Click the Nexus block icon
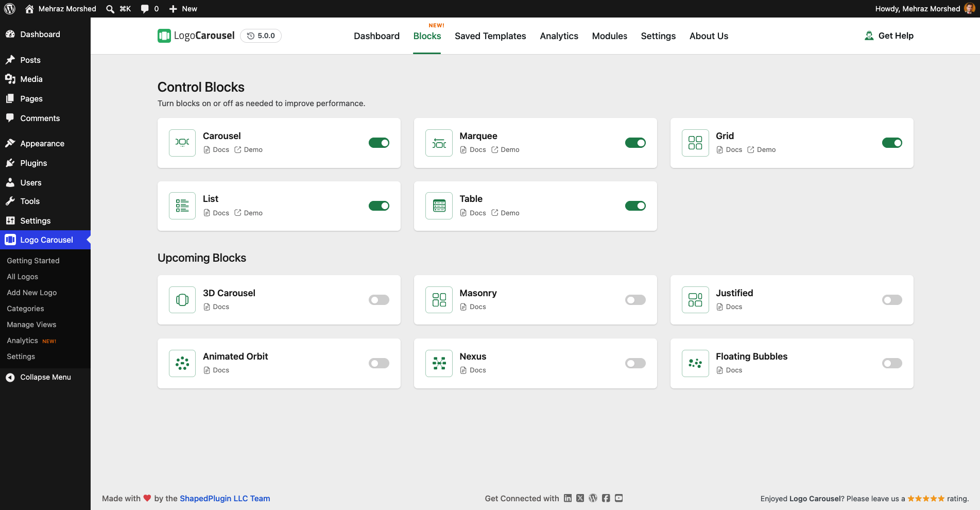This screenshot has height=510, width=980. pyautogui.click(x=439, y=363)
